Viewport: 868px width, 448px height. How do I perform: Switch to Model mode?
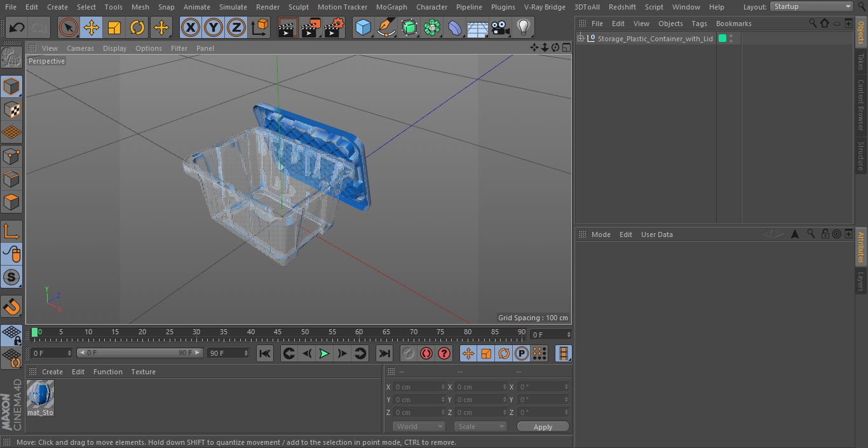coord(11,86)
